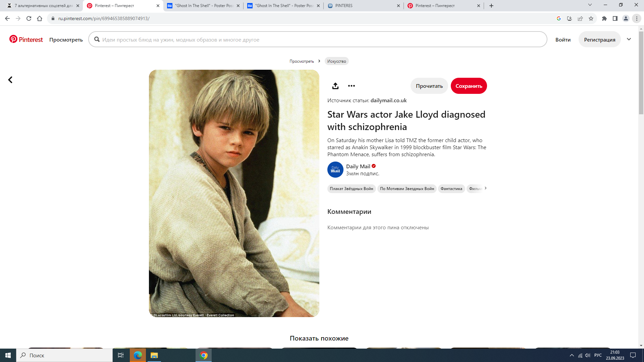Open browser home page
The image size is (644, 362).
click(x=40, y=18)
